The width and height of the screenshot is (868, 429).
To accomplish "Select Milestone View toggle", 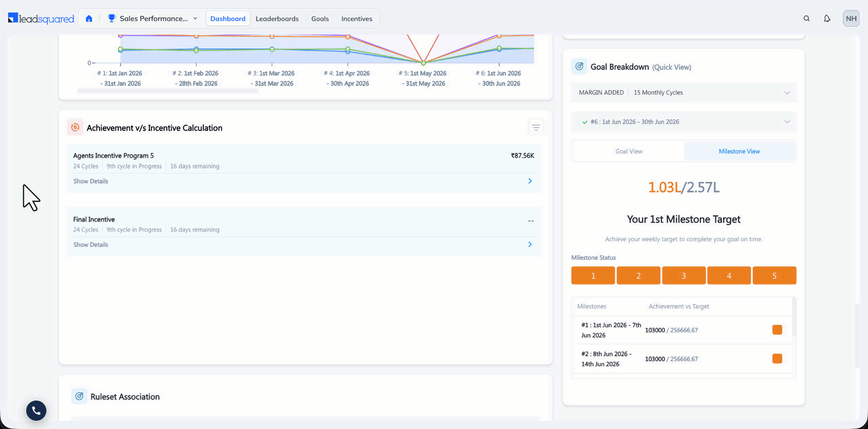I will 739,151.
